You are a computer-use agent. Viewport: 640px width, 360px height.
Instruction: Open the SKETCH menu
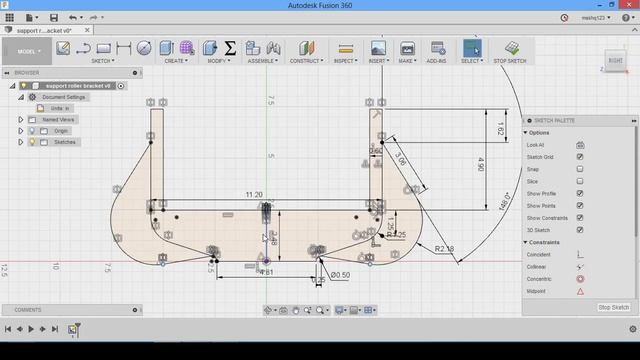pos(103,61)
